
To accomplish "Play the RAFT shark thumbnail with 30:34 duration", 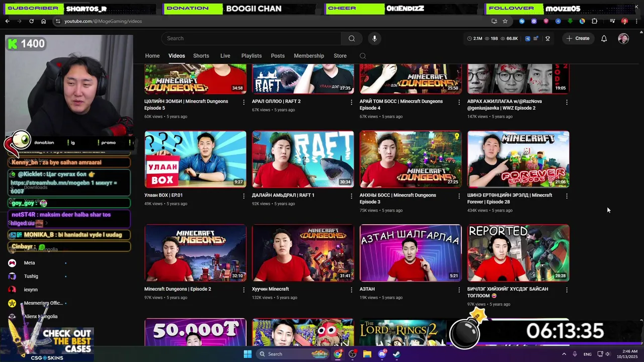I will point(303,159).
